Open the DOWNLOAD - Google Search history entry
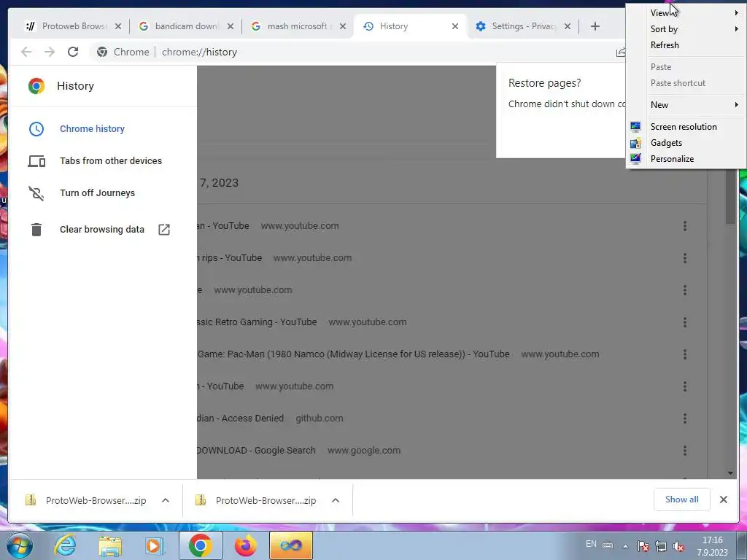This screenshot has height=560, width=747. 256,451
